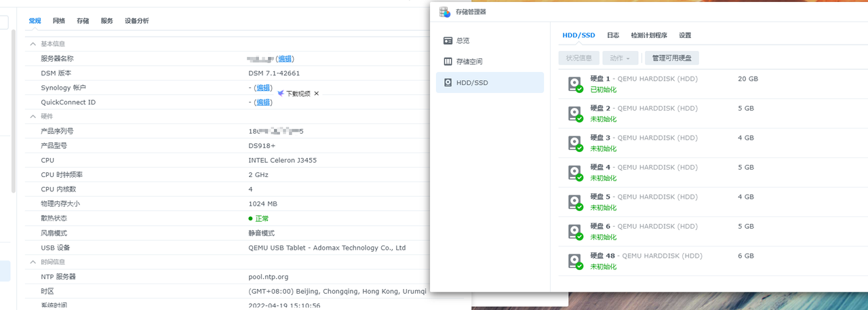868x310 pixels.
Task: Click the 已初始化 status of 硬盘 1
Action: click(603, 90)
